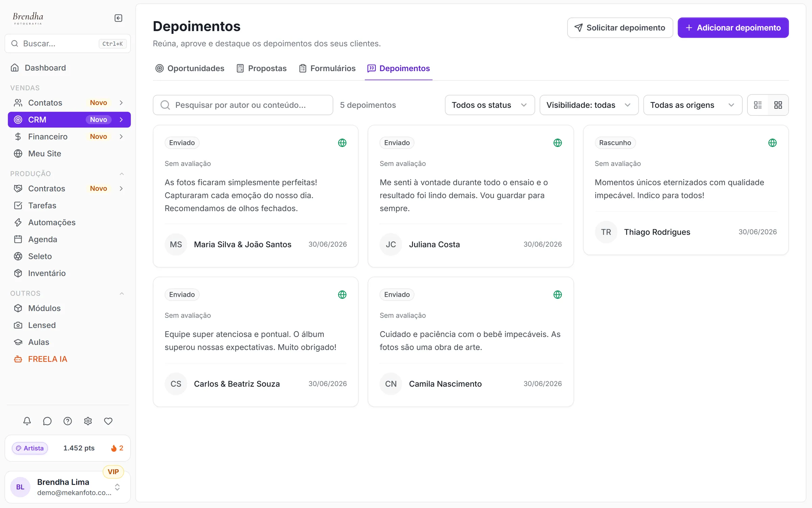Switch to list view layout
The image size is (812, 508).
(x=758, y=105)
